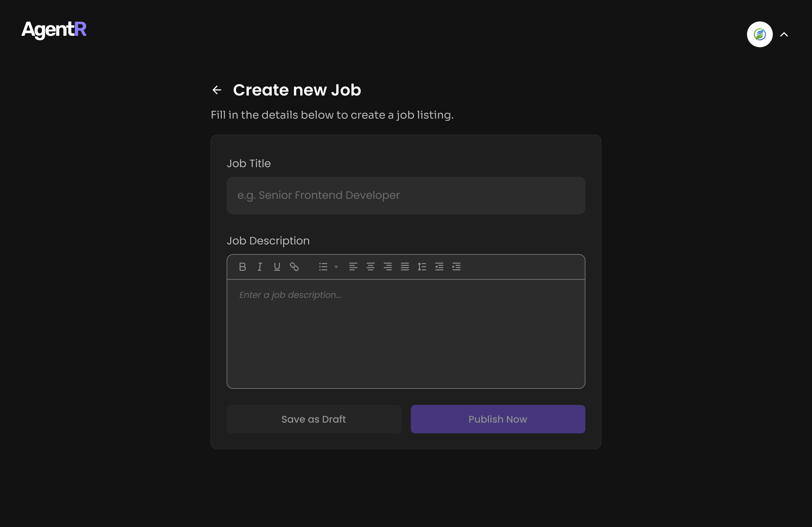
Task: Apply justified text alignment
Action: [405, 267]
